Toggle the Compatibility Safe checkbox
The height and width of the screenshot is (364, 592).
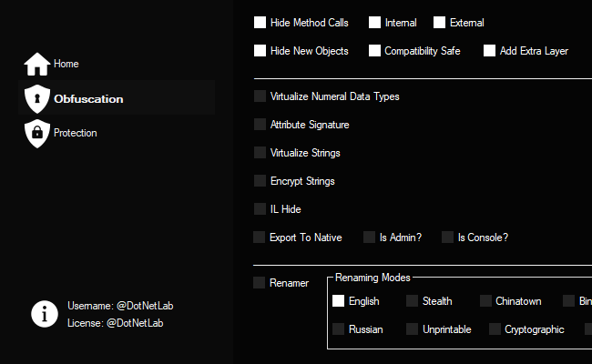(x=375, y=51)
